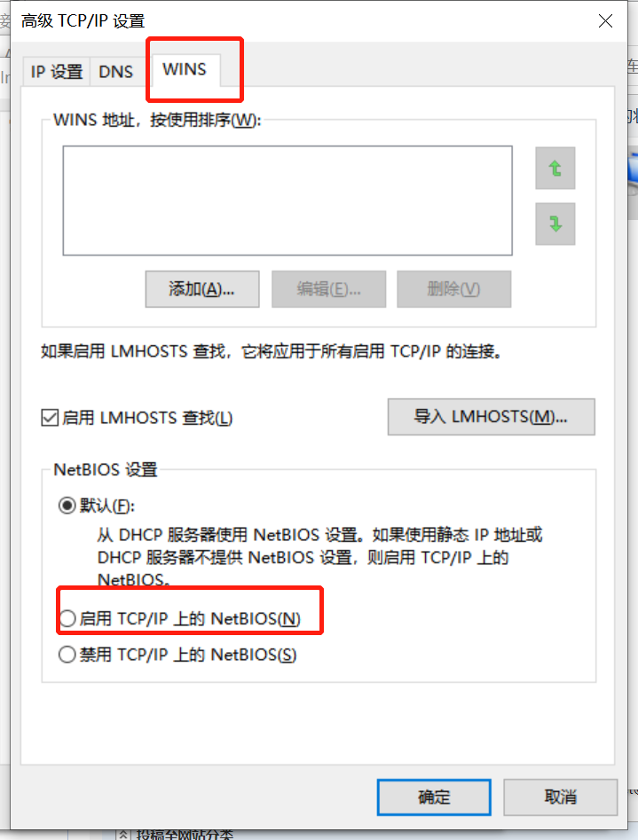Cancel changes with 取消 button
Image resolution: width=638 pixels, height=840 pixels.
click(x=560, y=797)
